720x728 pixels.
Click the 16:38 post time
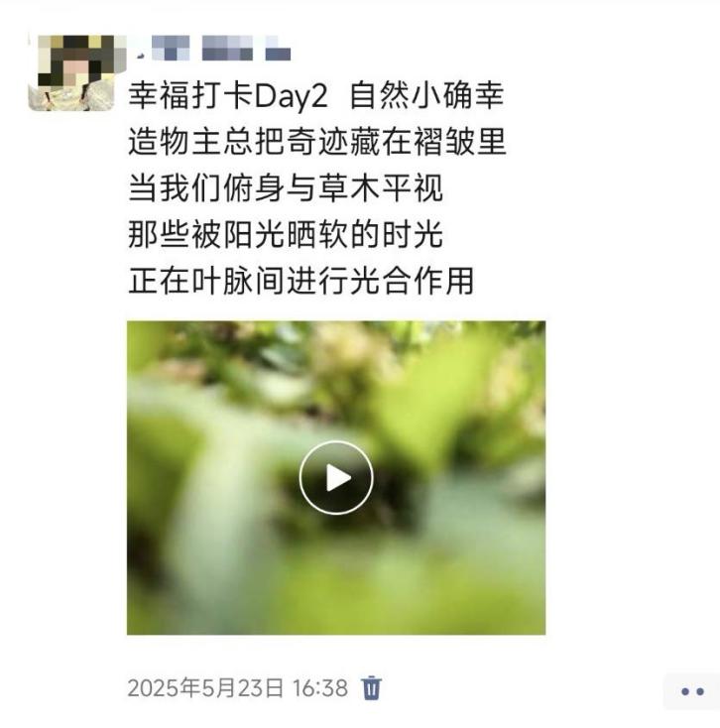tap(320, 688)
